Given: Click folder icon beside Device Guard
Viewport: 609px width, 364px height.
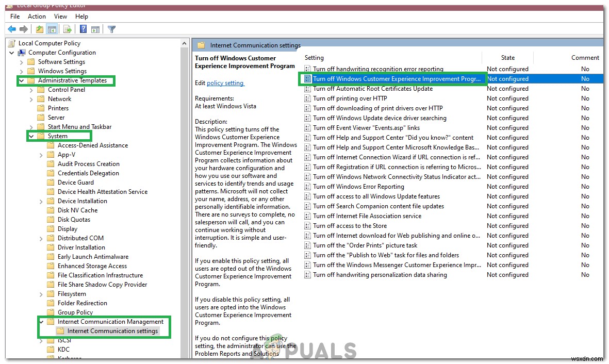Looking at the screenshot, I should 51,183.
